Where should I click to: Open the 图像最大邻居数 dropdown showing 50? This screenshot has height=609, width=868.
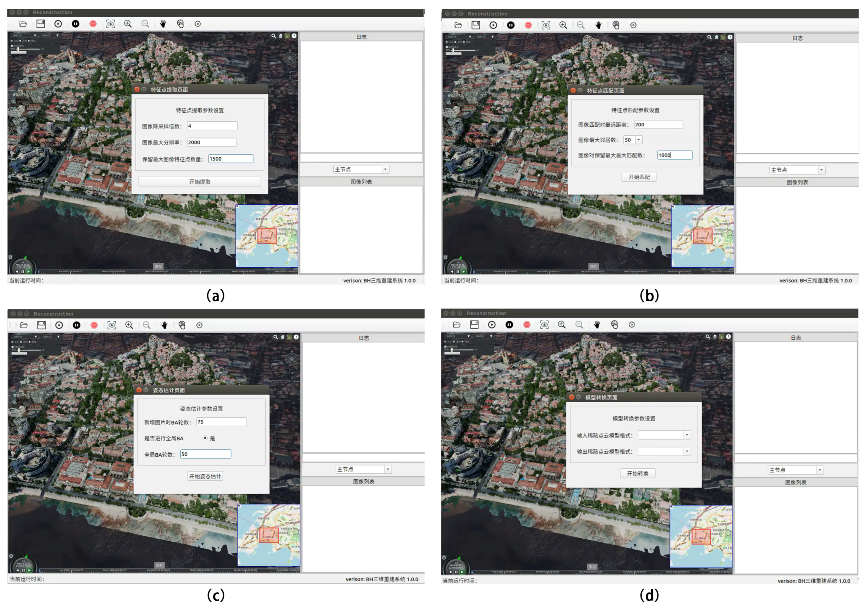[639, 140]
